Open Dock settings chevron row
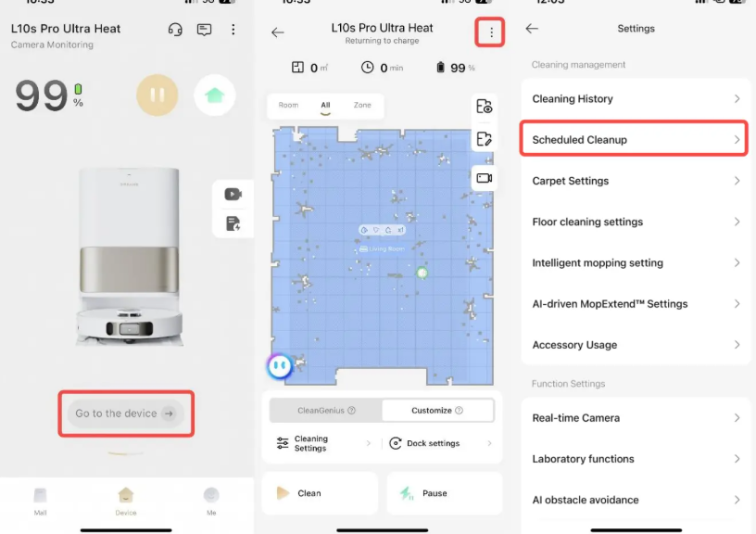Viewport: 756px width, 534px height. click(442, 444)
